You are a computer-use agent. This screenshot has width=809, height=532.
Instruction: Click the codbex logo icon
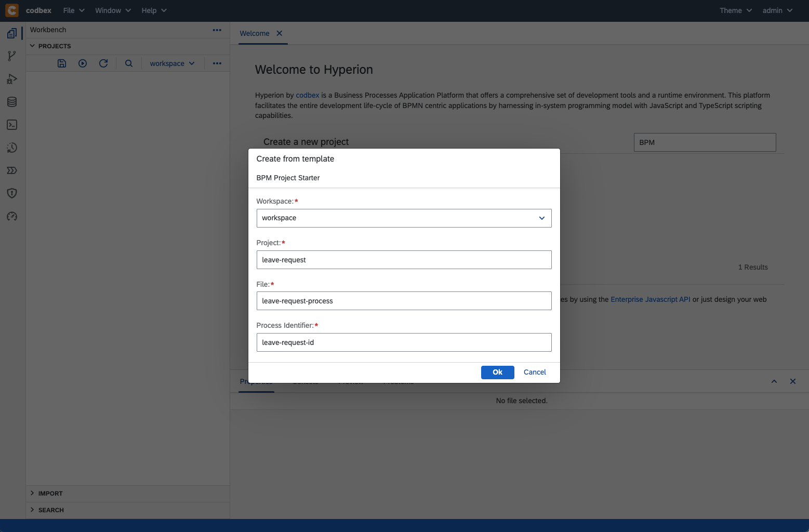[12, 10]
